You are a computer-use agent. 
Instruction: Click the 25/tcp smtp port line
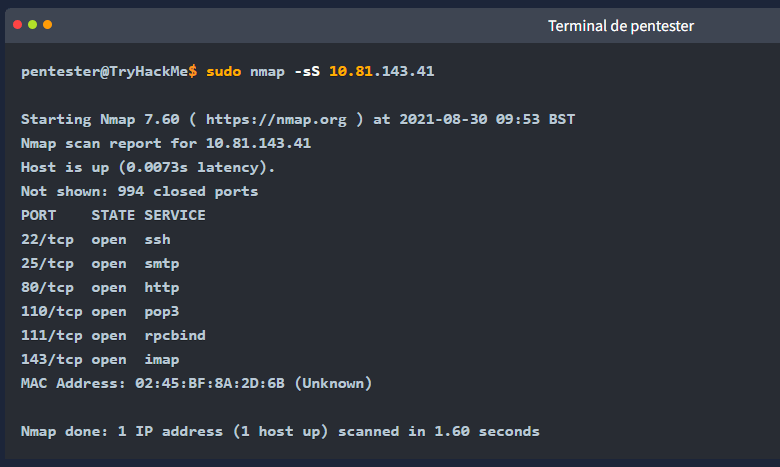click(x=100, y=264)
